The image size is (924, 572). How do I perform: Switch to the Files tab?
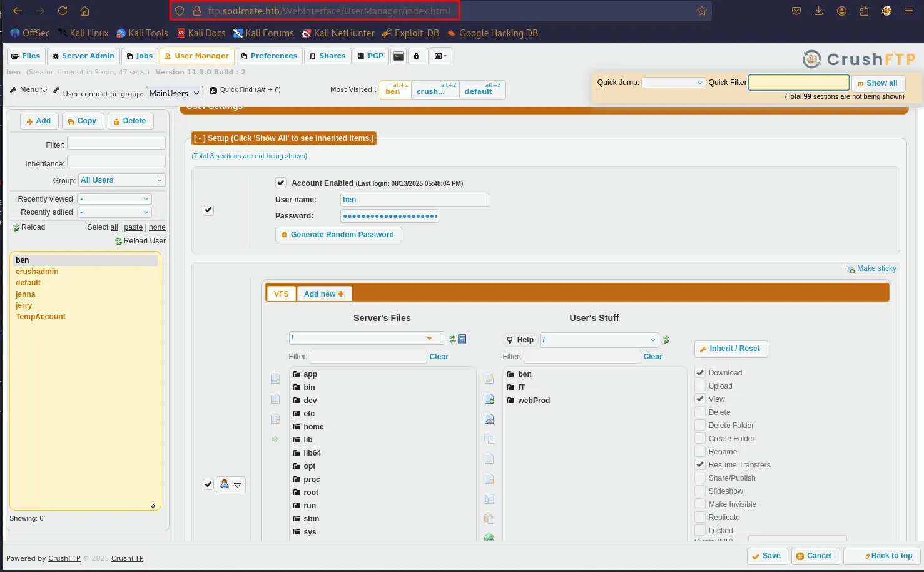(26, 56)
